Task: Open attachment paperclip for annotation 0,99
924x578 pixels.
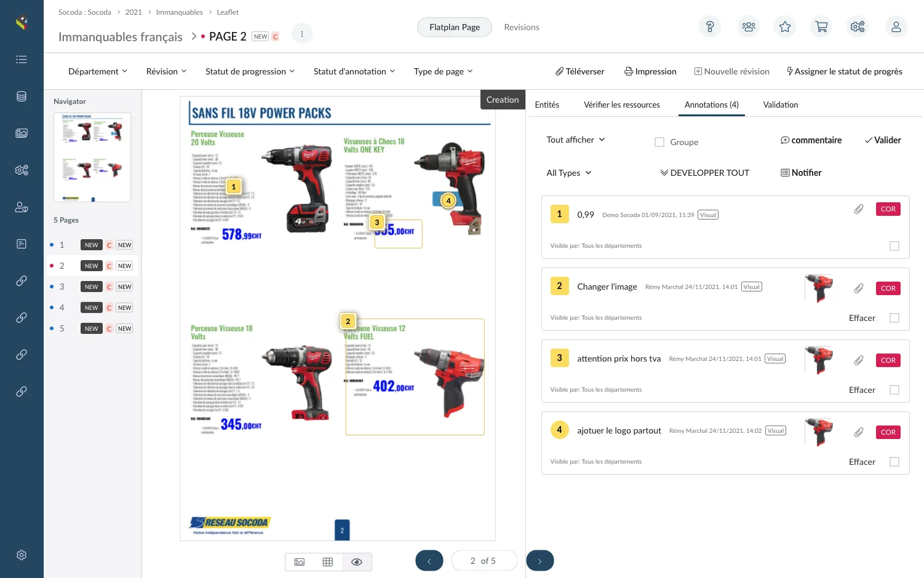Action: [859, 209]
